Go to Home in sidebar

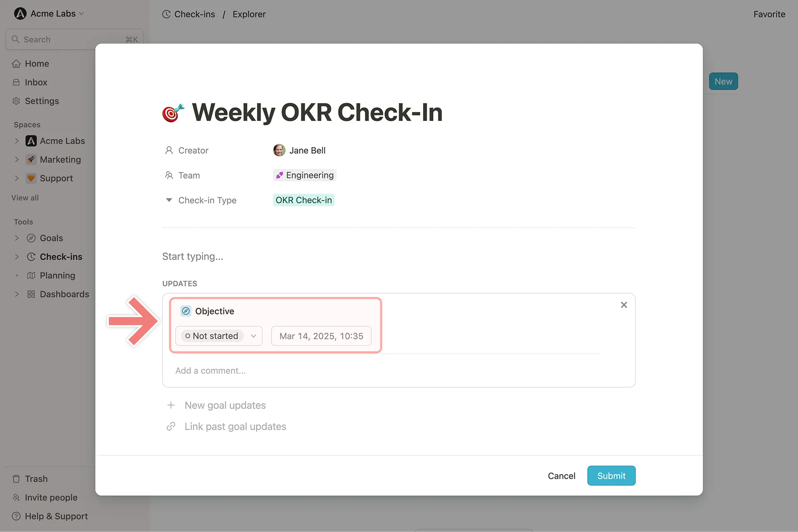(37, 64)
